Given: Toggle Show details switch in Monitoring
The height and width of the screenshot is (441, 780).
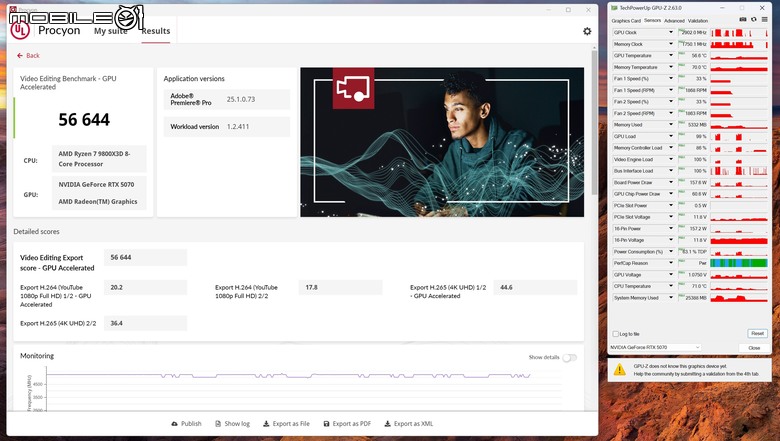Looking at the screenshot, I should [570, 357].
